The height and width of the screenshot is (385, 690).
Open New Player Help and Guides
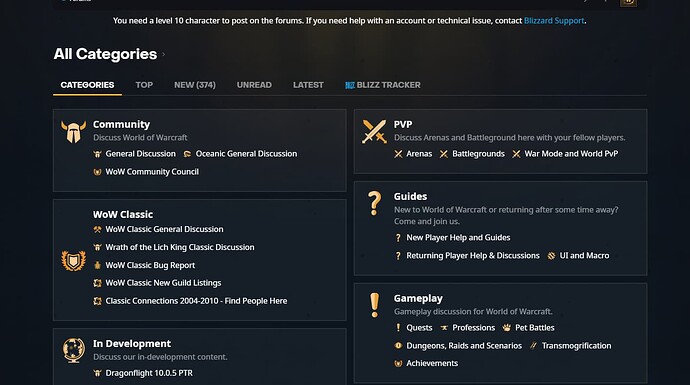tap(458, 238)
